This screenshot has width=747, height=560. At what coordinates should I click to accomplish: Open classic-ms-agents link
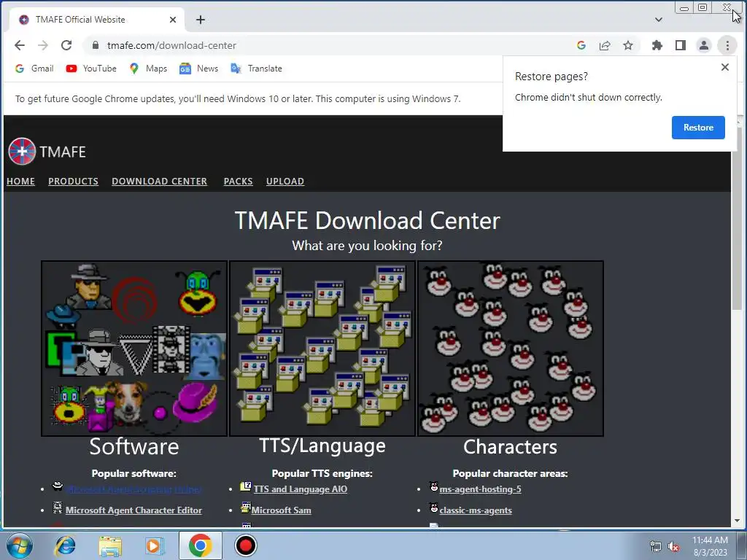(x=476, y=510)
